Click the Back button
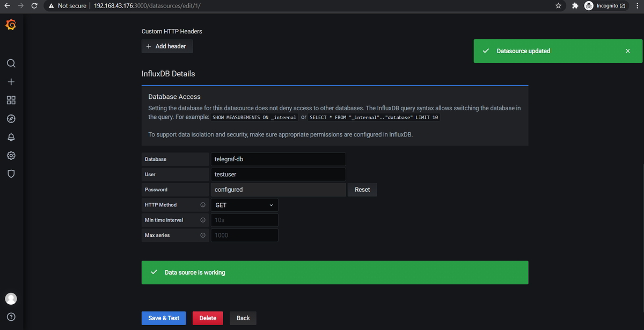644x330 pixels. coord(243,318)
